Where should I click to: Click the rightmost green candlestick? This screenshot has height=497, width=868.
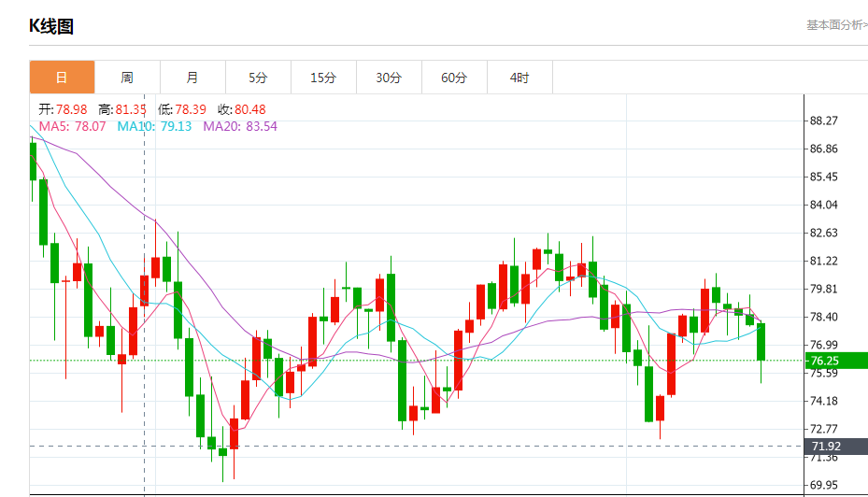point(761,341)
